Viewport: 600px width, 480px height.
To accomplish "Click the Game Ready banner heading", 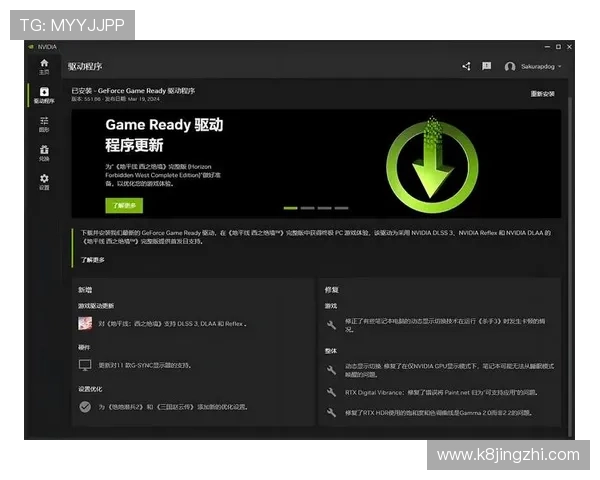I will coord(164,135).
